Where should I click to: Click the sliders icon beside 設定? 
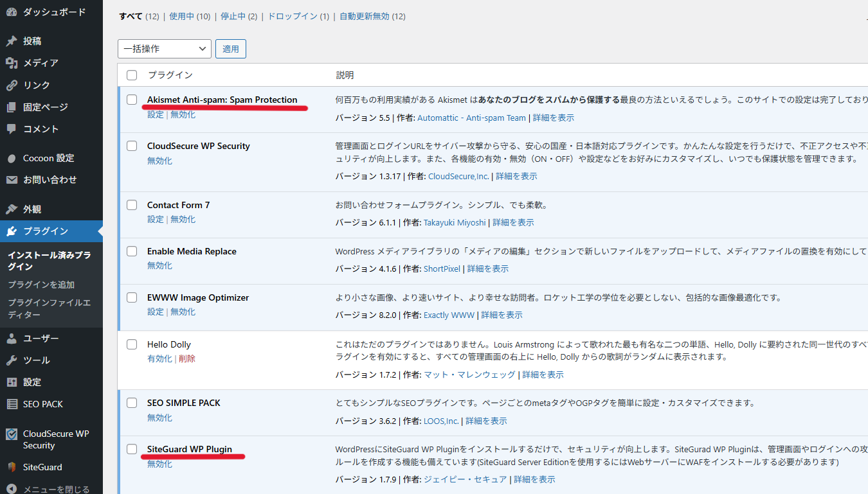point(12,382)
